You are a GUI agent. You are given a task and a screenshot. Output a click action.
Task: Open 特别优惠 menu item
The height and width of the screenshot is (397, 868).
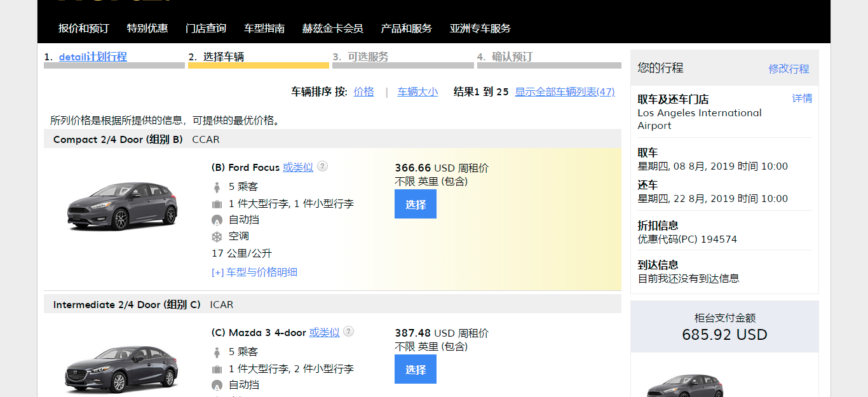[147, 29]
